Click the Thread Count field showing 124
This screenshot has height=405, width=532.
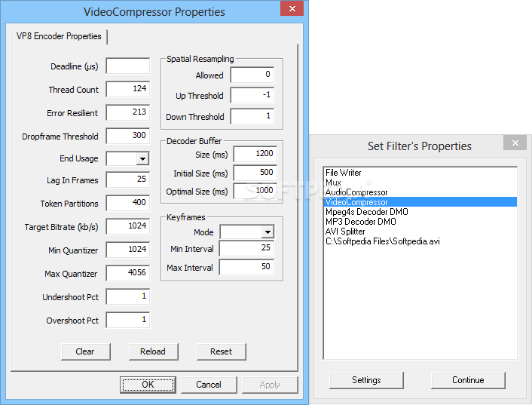point(128,89)
